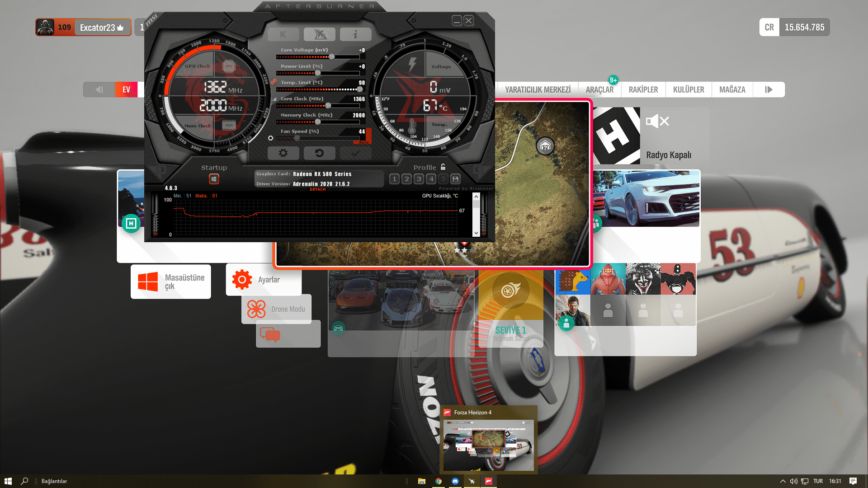Viewport: 868px width, 488px height.
Task: Adjust the Memory Clock slider handle
Action: 318,122
